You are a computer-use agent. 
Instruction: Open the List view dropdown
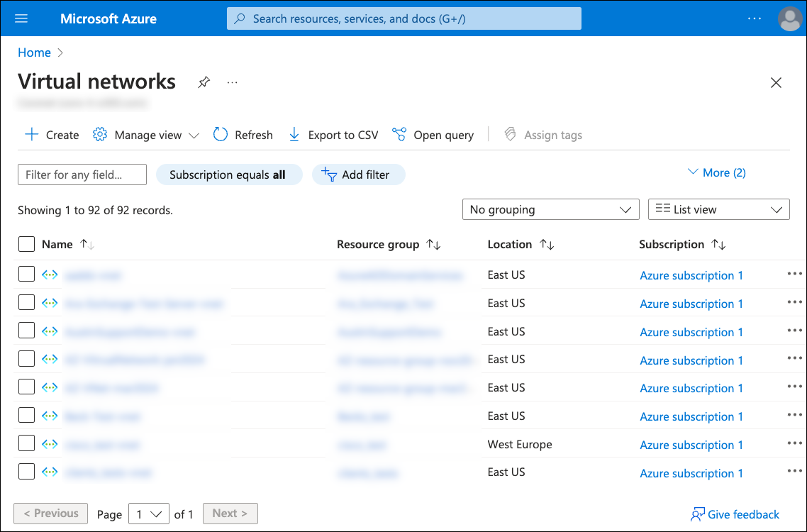coord(718,209)
